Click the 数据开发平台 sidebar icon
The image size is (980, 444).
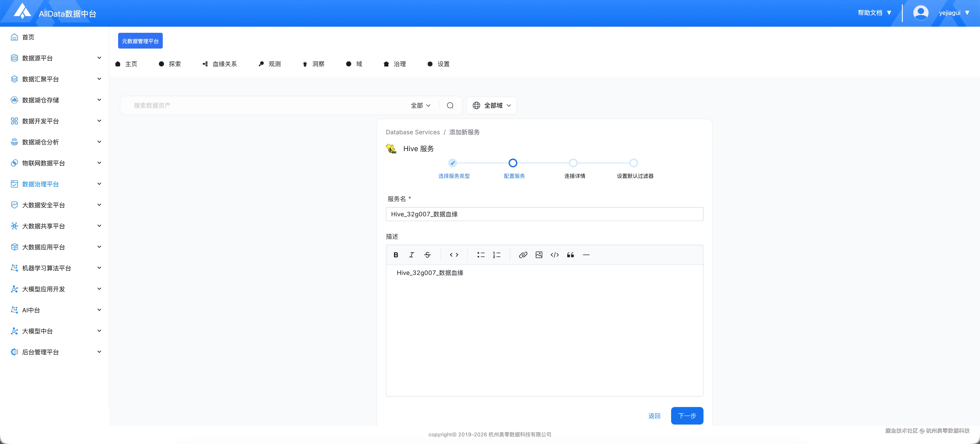pos(14,121)
